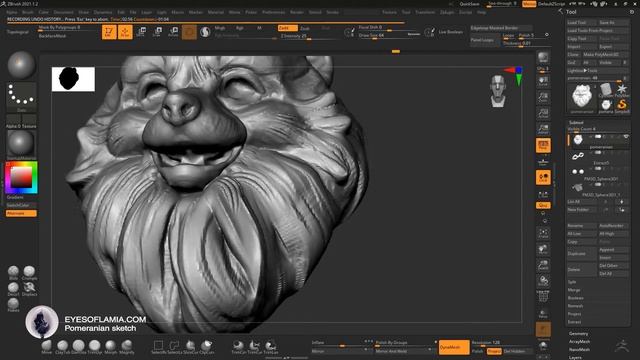Toggle pomeranian subtool eye visibility
The width and height of the screenshot is (640, 360).
tap(626, 137)
